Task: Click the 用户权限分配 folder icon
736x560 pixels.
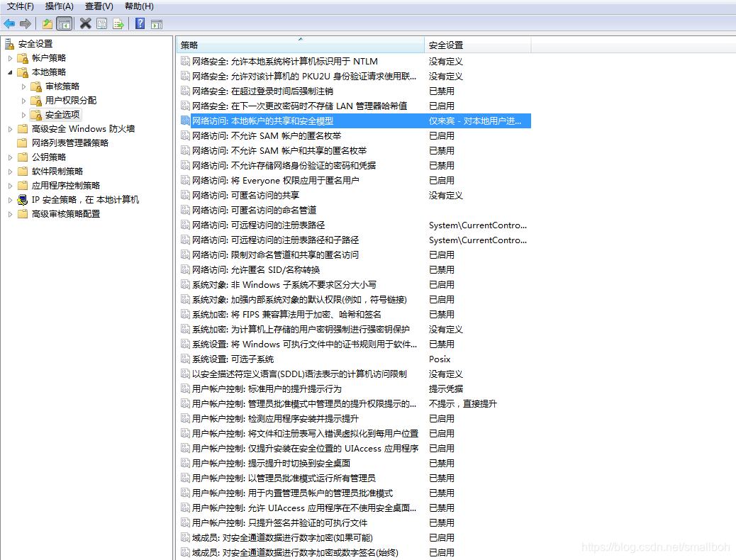Action: pyautogui.click(x=36, y=101)
